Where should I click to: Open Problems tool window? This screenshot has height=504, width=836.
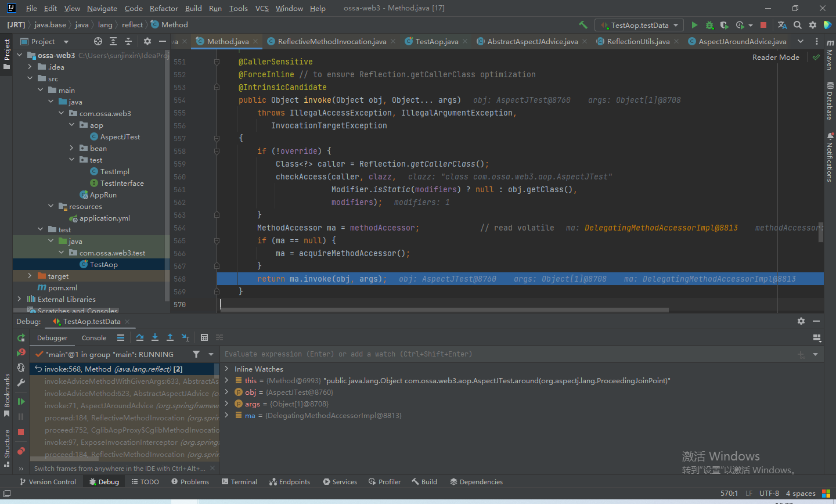coord(190,481)
